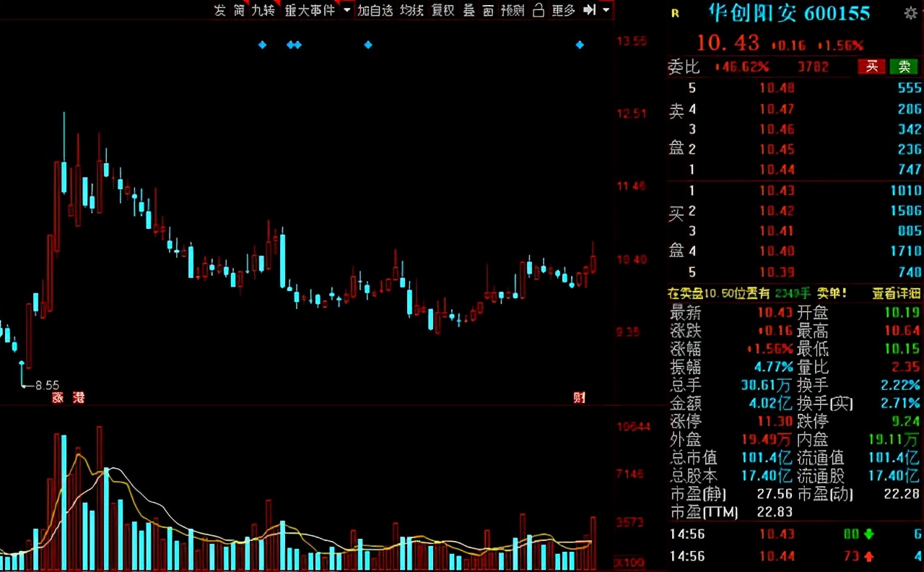The width and height of the screenshot is (924, 572).
Task: Click the 市盈(静) value 27.56
Action: [x=776, y=494]
